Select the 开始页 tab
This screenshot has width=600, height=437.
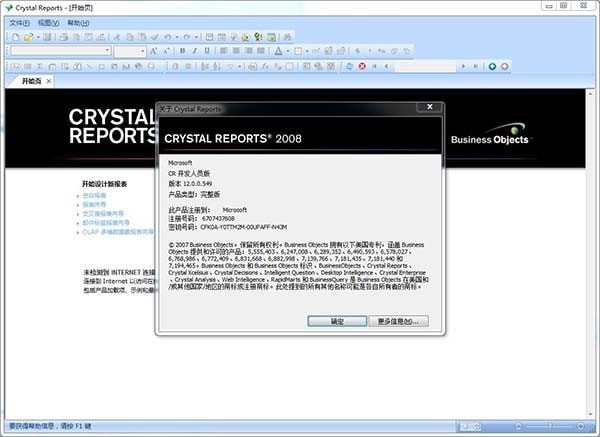pyautogui.click(x=31, y=81)
